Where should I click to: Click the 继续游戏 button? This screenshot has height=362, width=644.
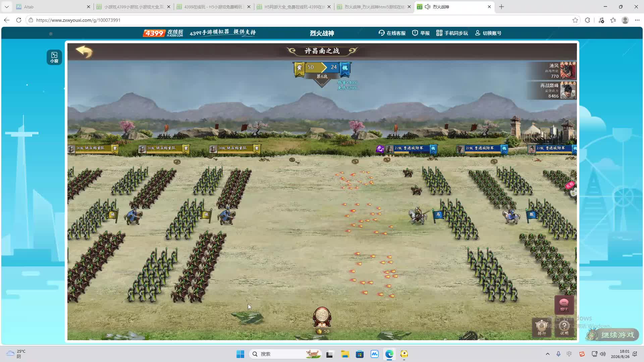coord(613,335)
